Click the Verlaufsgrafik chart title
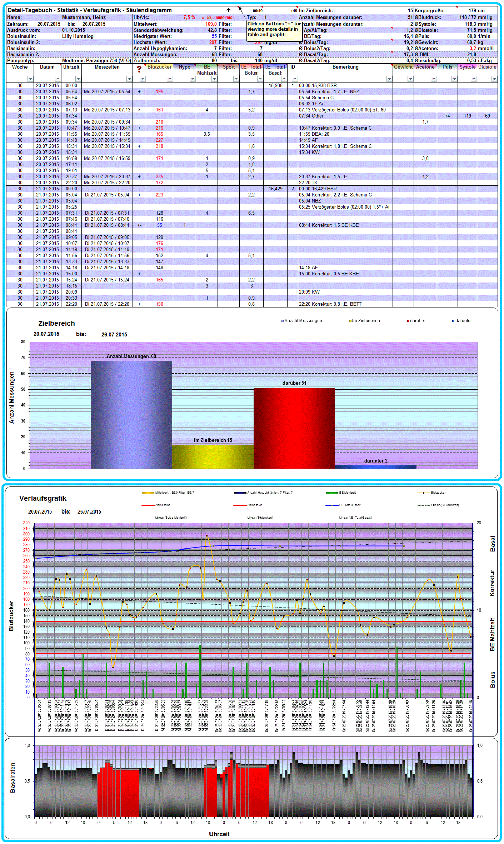The height and width of the screenshot is (844, 504). (x=43, y=499)
